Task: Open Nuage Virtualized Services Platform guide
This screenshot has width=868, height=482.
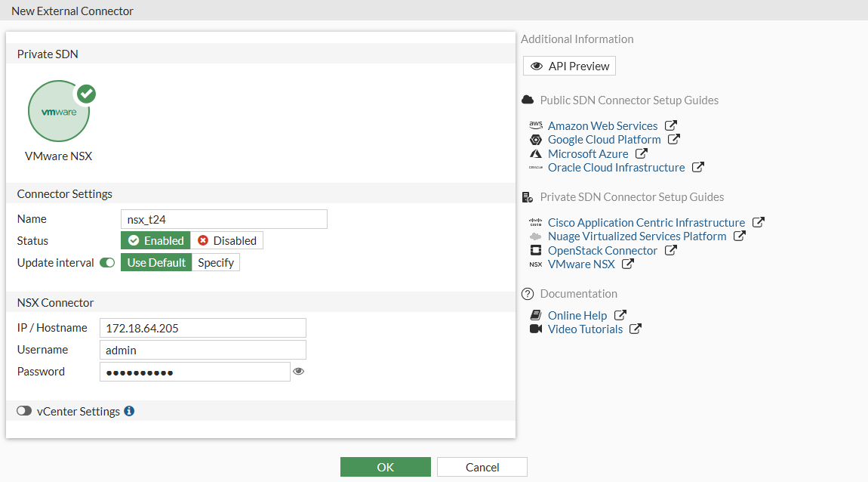Action: [636, 236]
